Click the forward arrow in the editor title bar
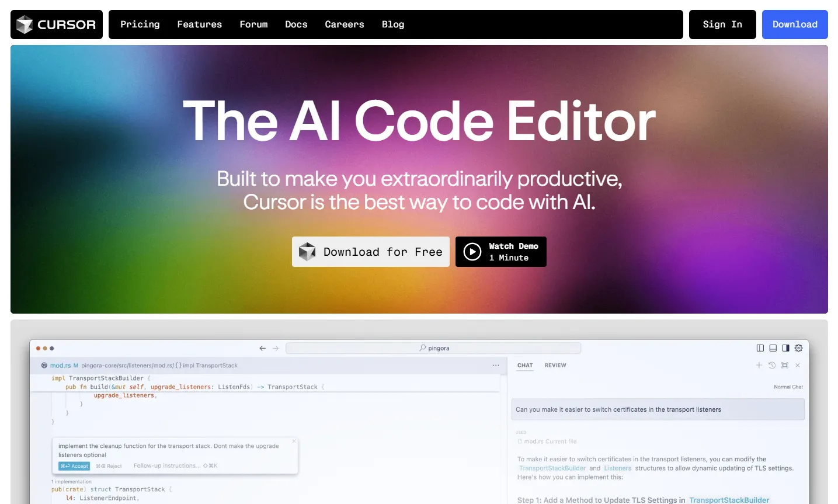This screenshot has height=504, width=838. [276, 348]
